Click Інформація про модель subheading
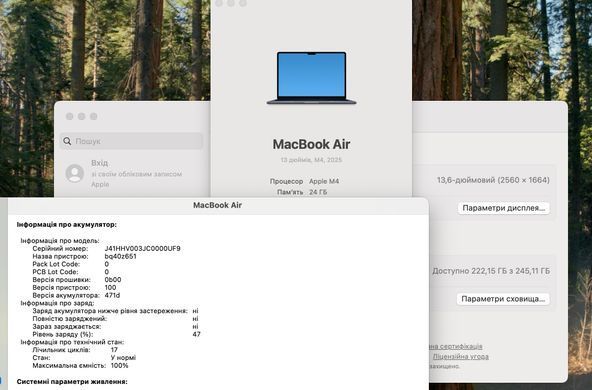The height and width of the screenshot is (390, 592). (60, 240)
